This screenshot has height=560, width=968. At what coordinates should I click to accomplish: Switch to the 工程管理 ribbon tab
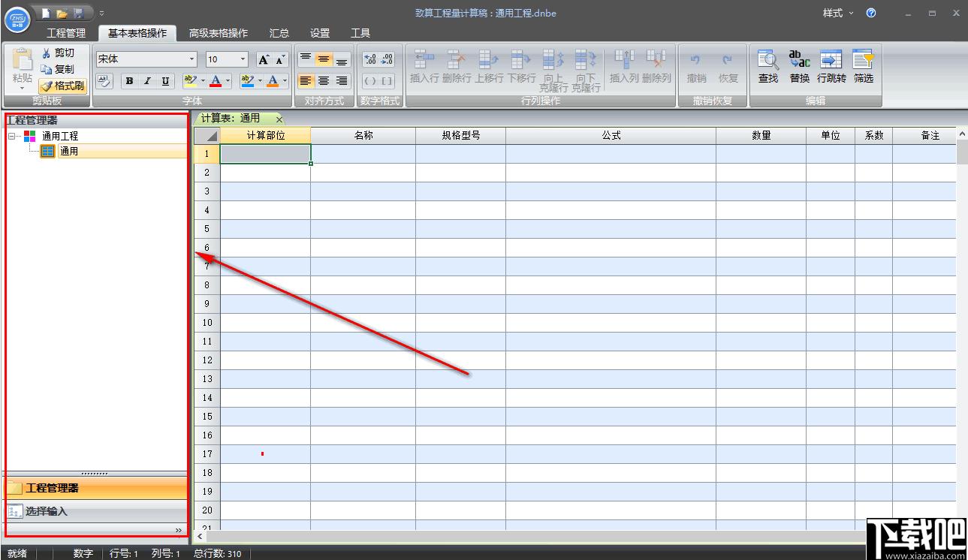tap(66, 33)
